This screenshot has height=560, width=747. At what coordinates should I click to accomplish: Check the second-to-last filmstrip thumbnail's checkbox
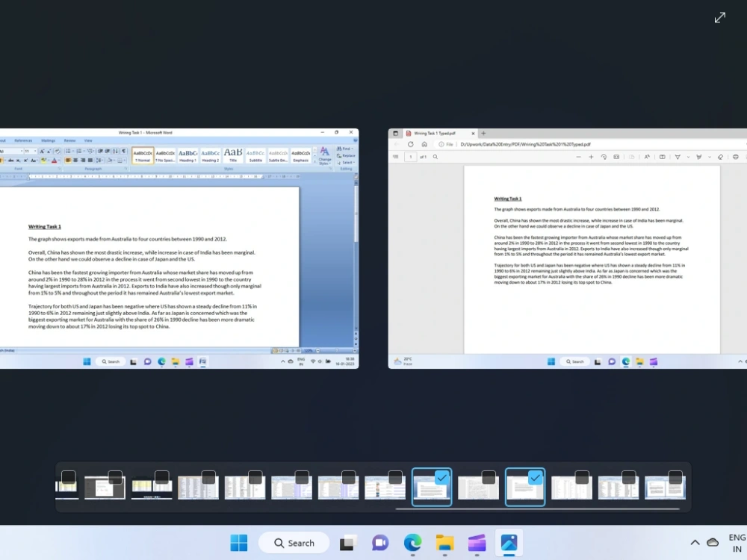point(628,478)
